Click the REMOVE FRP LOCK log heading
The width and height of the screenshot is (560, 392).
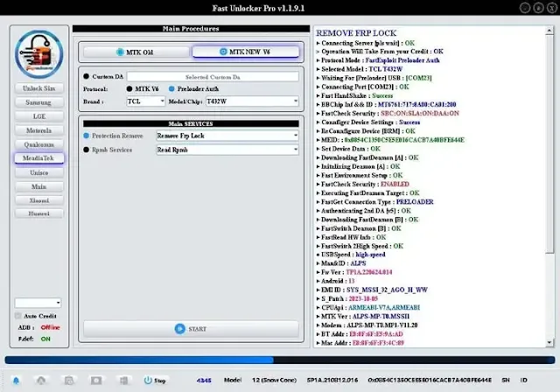click(x=356, y=33)
